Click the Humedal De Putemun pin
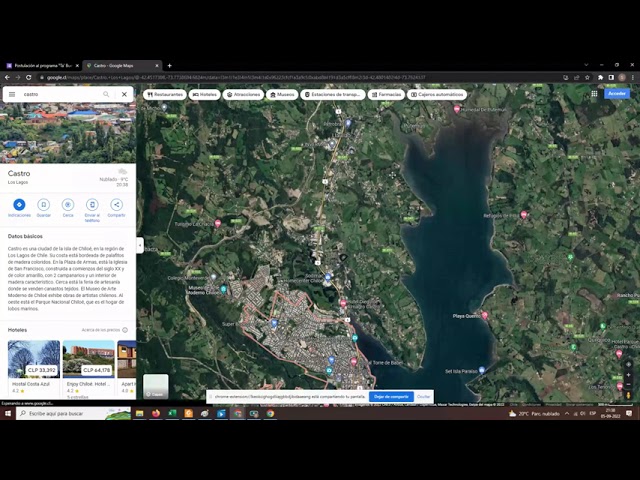640x480 pixels. tap(457, 109)
